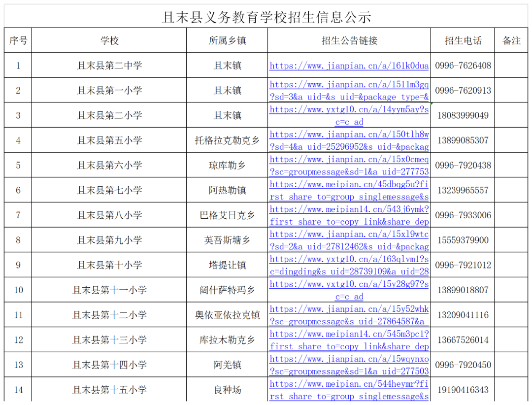Follow the link in the 且末县第十四小学 row
The width and height of the screenshot is (532, 405).
tap(349, 360)
